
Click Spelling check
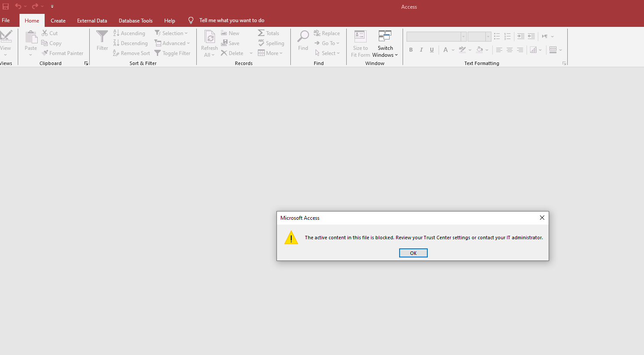point(271,43)
